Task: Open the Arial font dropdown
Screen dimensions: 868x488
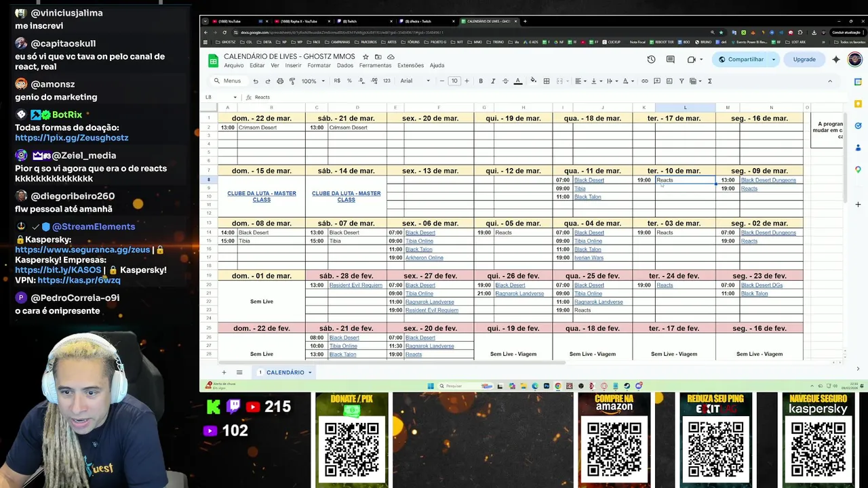Action: (x=415, y=81)
